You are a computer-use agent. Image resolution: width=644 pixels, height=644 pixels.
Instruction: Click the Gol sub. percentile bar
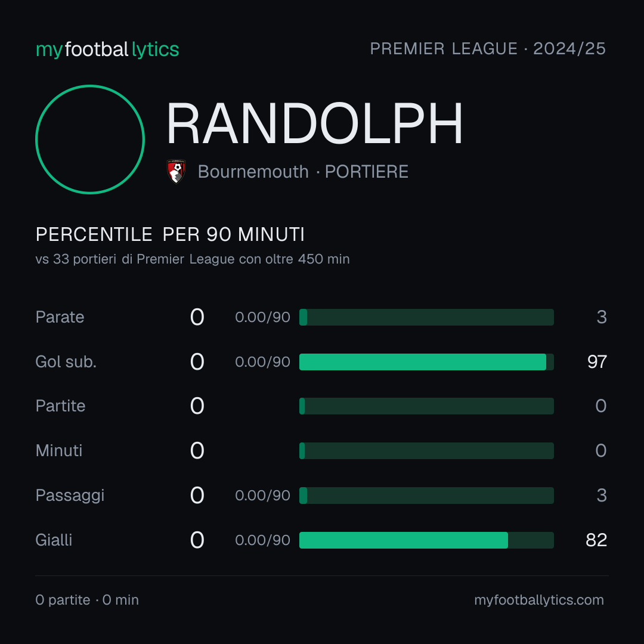pos(426,362)
